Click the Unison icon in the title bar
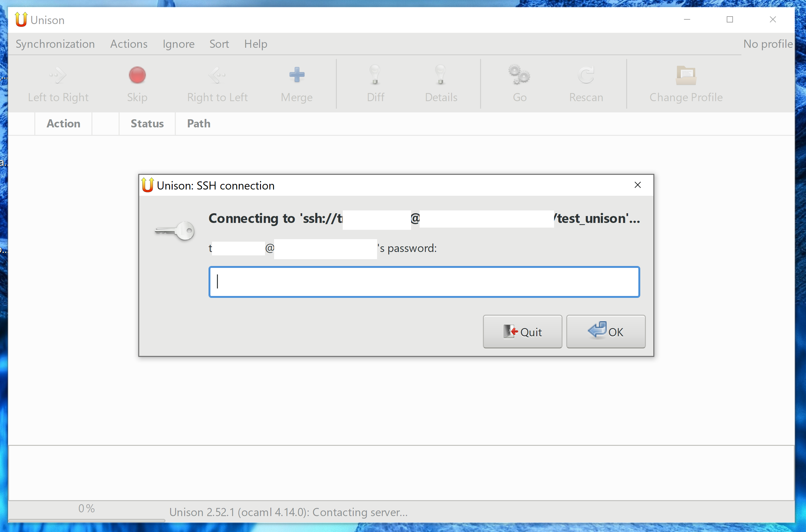This screenshot has height=532, width=806. pos(20,20)
